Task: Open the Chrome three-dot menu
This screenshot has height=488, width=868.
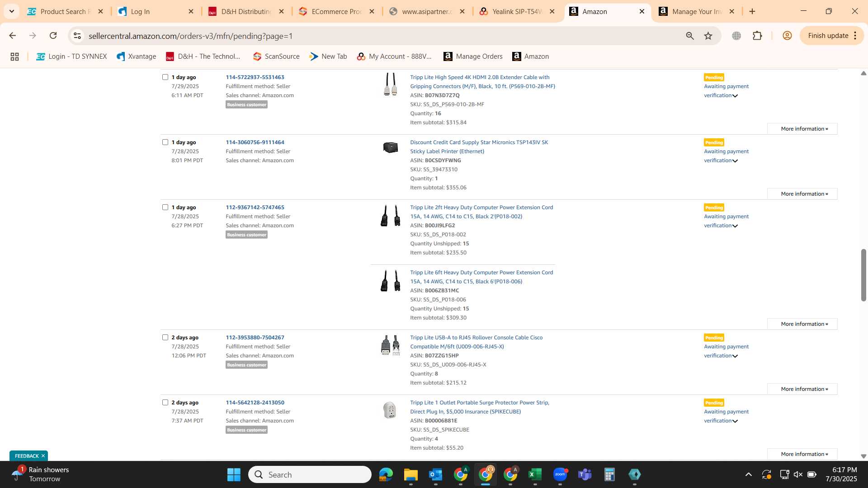Action: pos(855,36)
